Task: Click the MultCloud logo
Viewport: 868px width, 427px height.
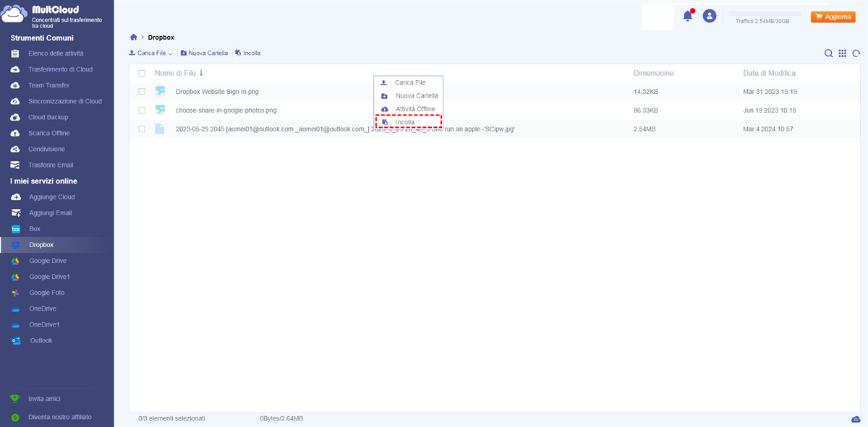Action: point(52,16)
